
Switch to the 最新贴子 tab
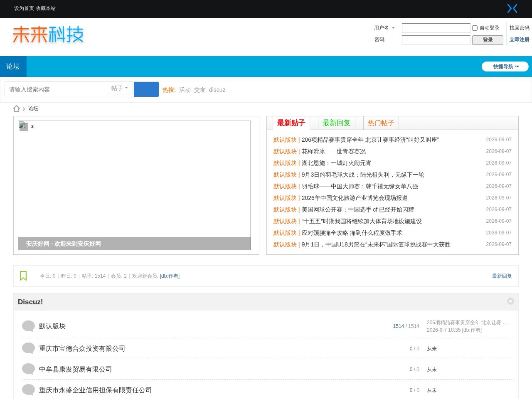coord(291,123)
